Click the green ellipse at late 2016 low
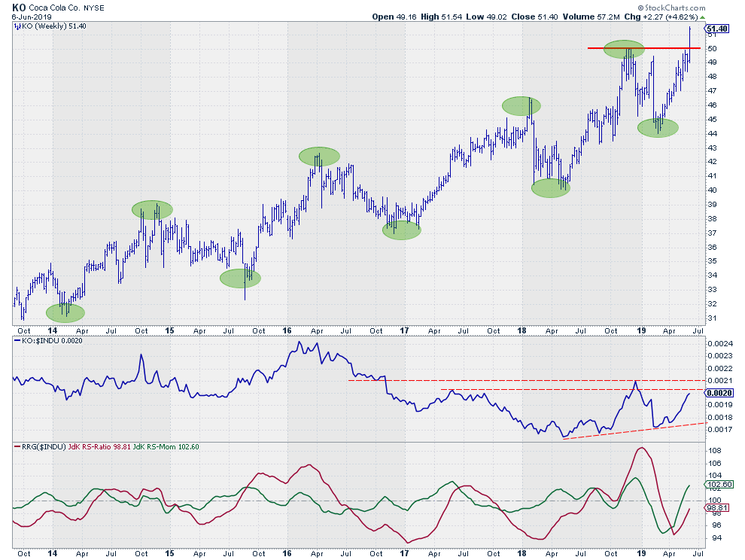The image size is (745, 560). tap(401, 230)
